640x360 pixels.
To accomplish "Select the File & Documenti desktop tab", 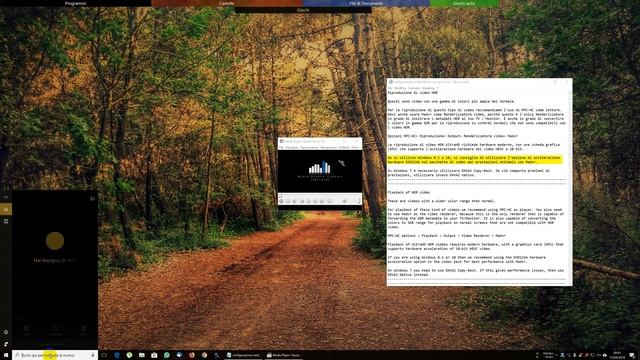I will point(366,3).
